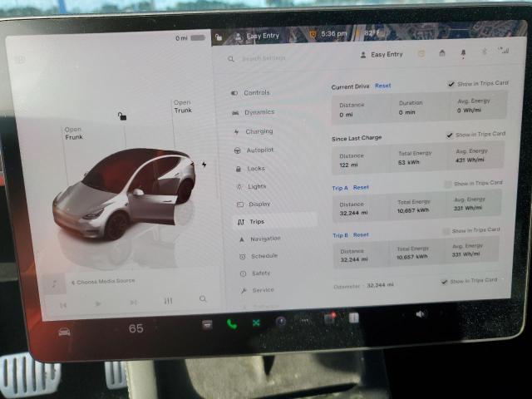This screenshot has width=532, height=399.
Task: Reset Trip B
Action: [x=361, y=234]
